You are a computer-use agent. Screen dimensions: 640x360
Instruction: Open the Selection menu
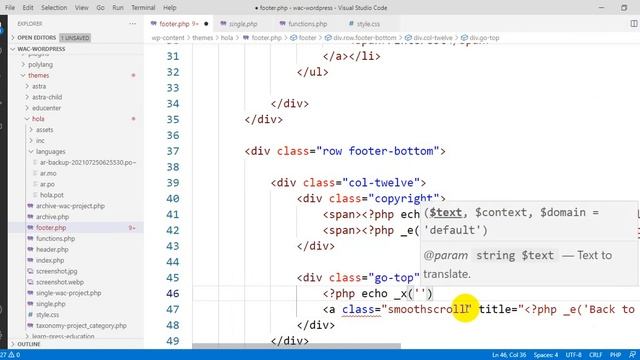54,8
